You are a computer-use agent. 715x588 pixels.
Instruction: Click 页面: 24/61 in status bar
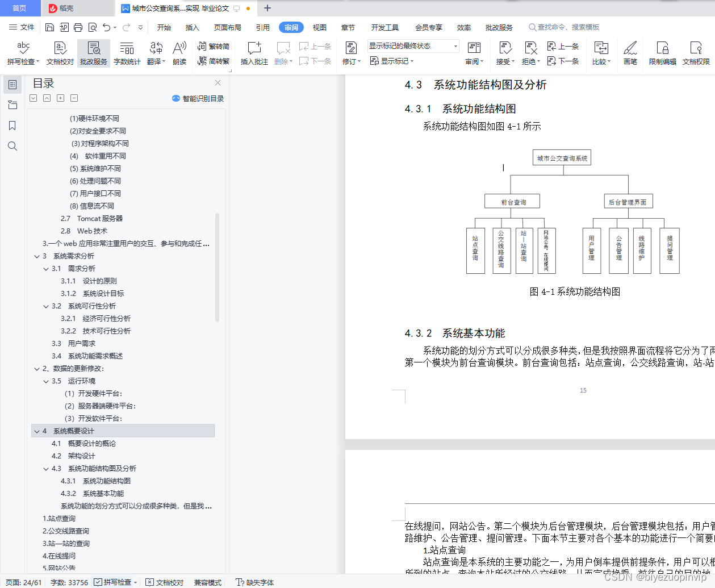[x=23, y=582]
